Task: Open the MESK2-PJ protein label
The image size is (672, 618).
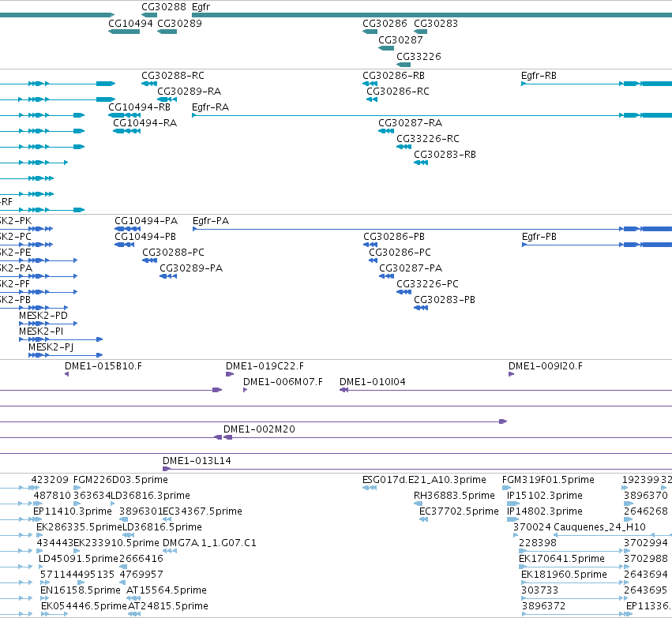Action: (x=51, y=348)
